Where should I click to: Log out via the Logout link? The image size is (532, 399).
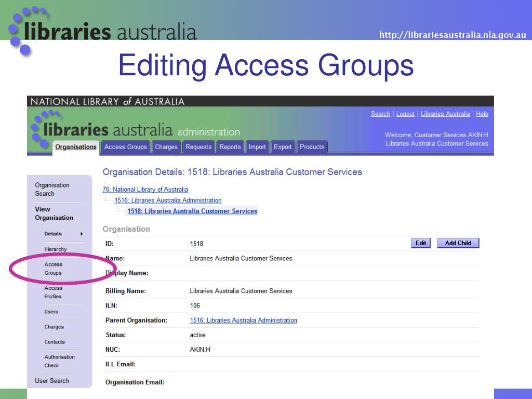tap(405, 114)
